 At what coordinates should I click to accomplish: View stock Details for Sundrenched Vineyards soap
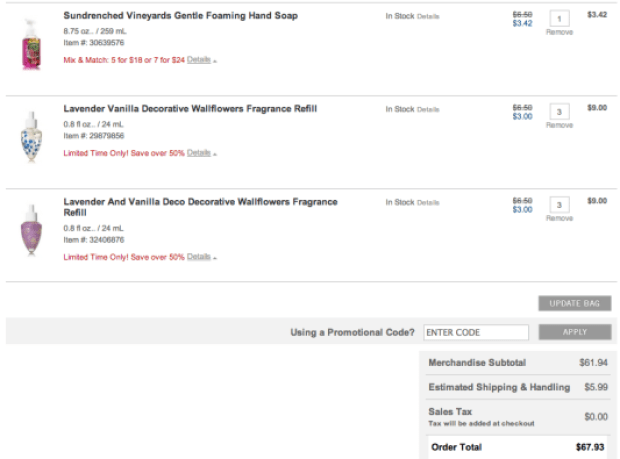[428, 16]
